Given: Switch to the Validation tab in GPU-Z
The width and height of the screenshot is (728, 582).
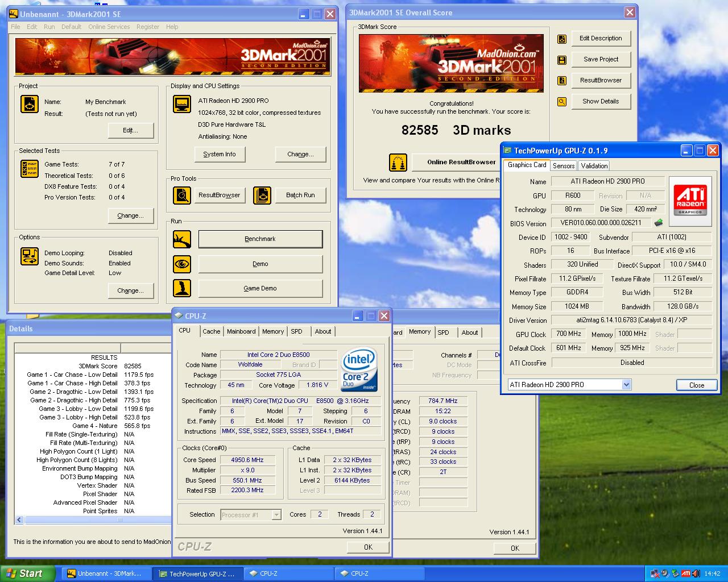Looking at the screenshot, I should (594, 166).
